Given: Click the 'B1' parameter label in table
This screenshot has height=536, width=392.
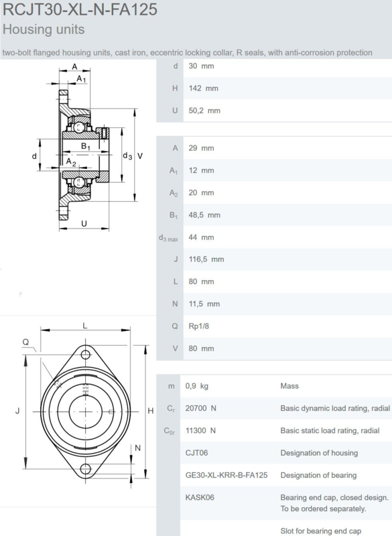Looking at the screenshot, I should pyautogui.click(x=174, y=215).
